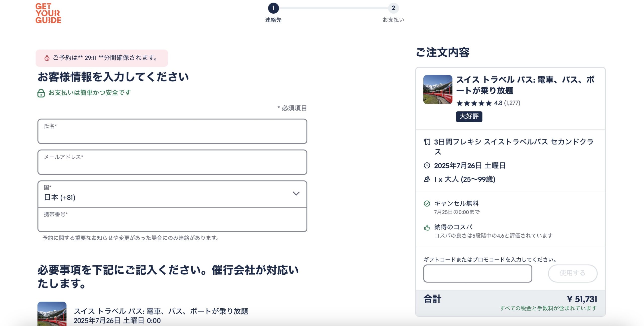This screenshot has width=644, height=326.
Task: Click the 大好評 badge
Action: coord(469,117)
